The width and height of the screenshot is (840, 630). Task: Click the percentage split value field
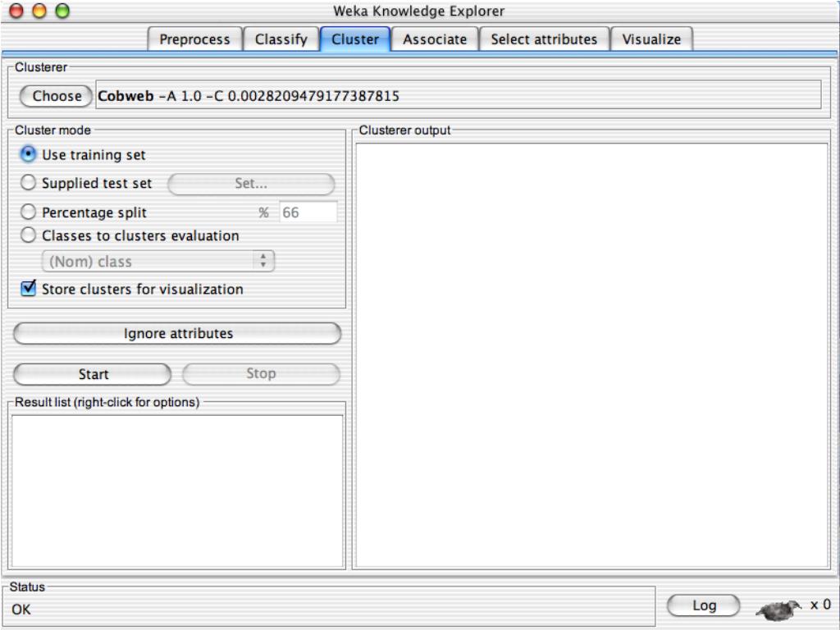308,212
